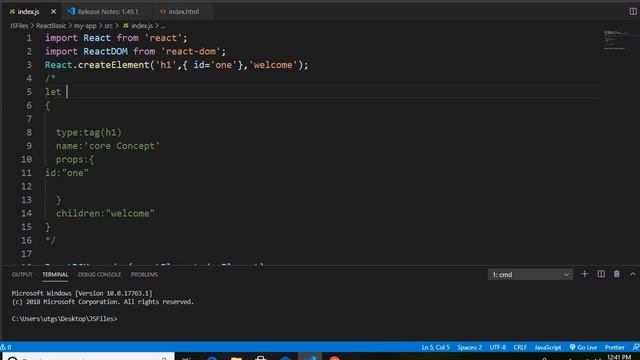Click the 'react-dom' string on line 2
Viewport: 640px width, 360px height.
[191, 51]
